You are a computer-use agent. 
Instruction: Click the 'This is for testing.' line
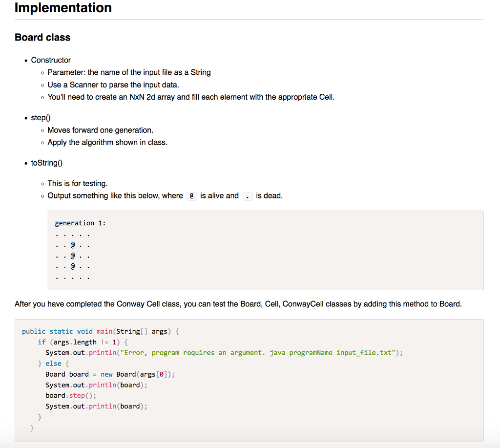pyautogui.click(x=77, y=184)
